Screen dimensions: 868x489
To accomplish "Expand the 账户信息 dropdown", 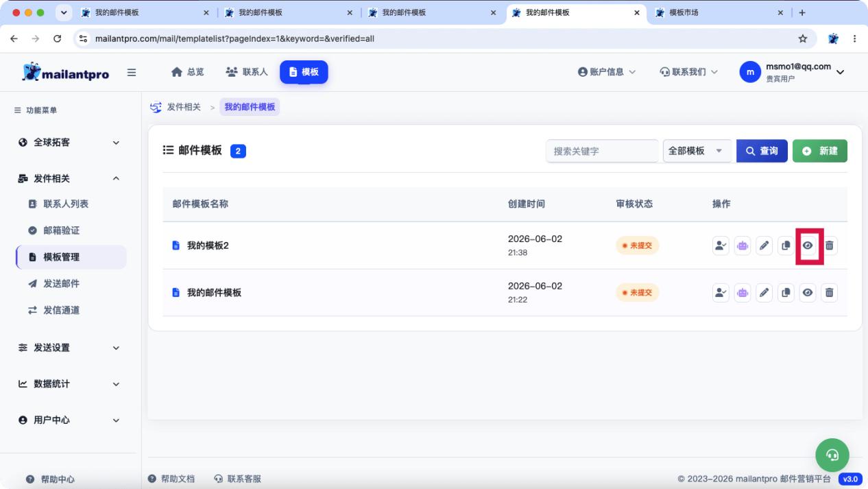I will (x=607, y=72).
